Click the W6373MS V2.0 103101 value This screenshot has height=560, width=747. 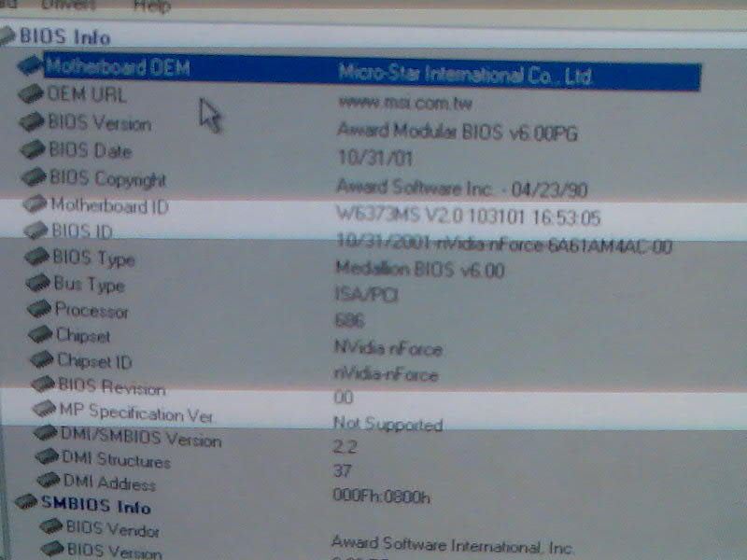click(468, 217)
